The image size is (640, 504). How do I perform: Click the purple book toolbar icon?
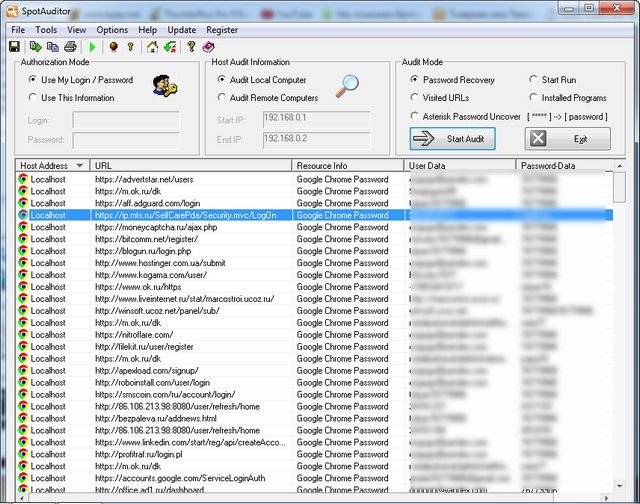click(x=208, y=47)
